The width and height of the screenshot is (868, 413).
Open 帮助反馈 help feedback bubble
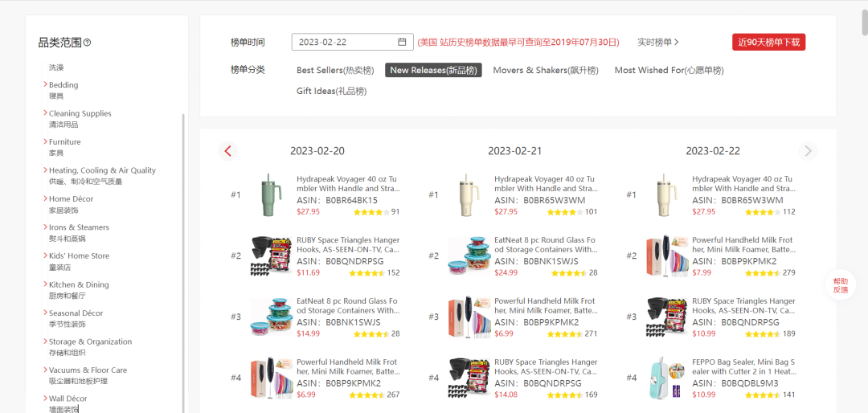(841, 285)
